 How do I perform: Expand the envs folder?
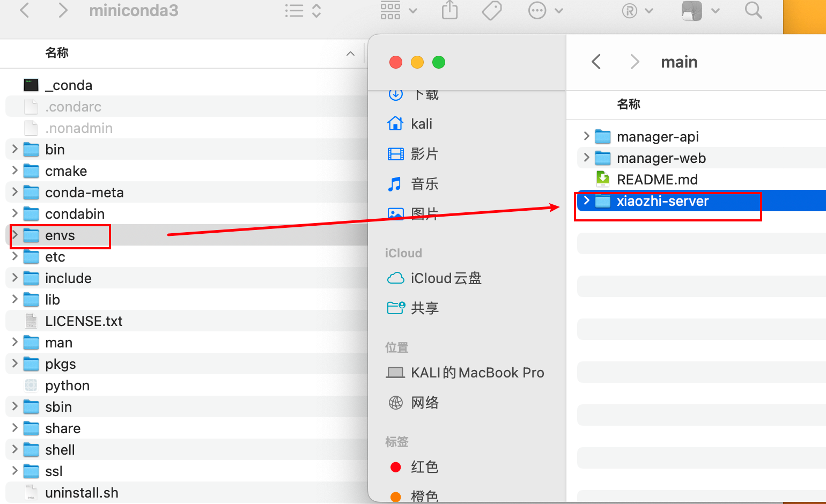(15, 235)
